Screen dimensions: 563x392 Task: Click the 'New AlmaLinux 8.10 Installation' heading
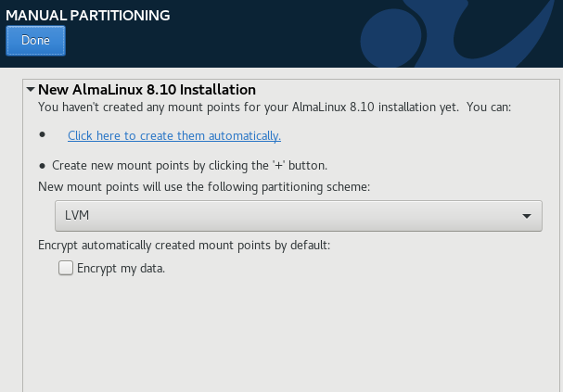click(147, 90)
